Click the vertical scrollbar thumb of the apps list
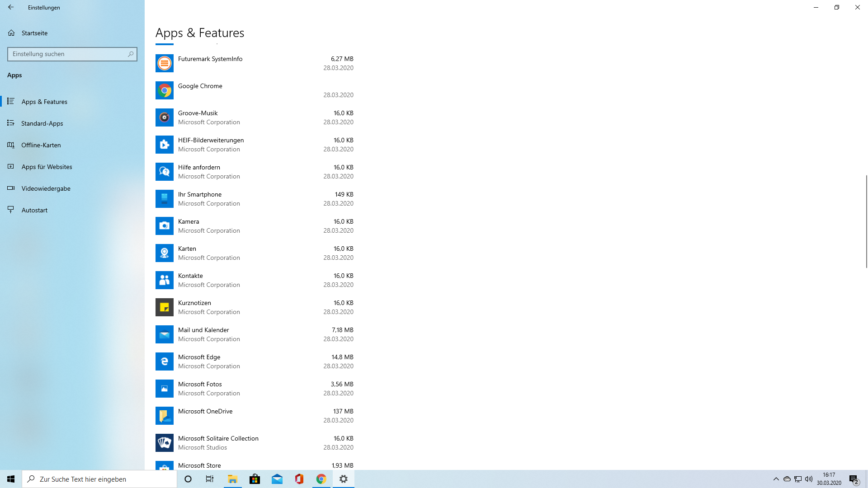The height and width of the screenshot is (488, 868). pyautogui.click(x=866, y=221)
